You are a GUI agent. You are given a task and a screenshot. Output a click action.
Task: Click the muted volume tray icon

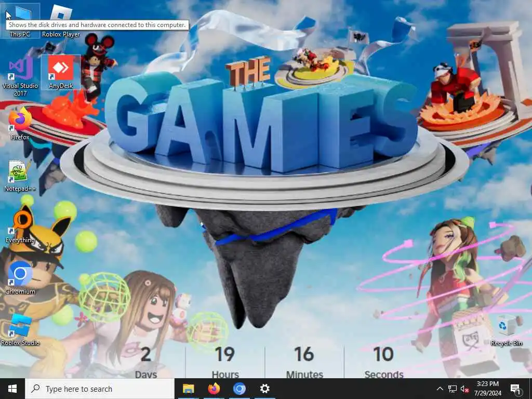tap(464, 389)
